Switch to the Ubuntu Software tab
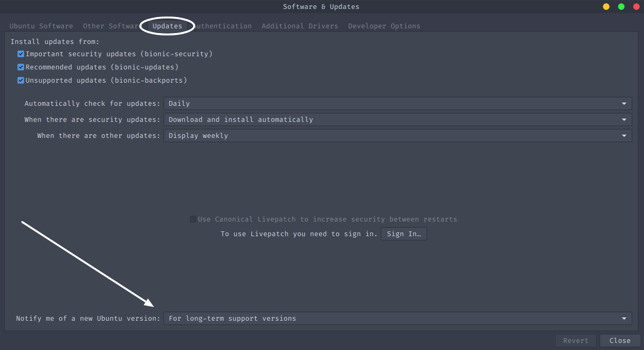Image resolution: width=644 pixels, height=350 pixels. (41, 26)
